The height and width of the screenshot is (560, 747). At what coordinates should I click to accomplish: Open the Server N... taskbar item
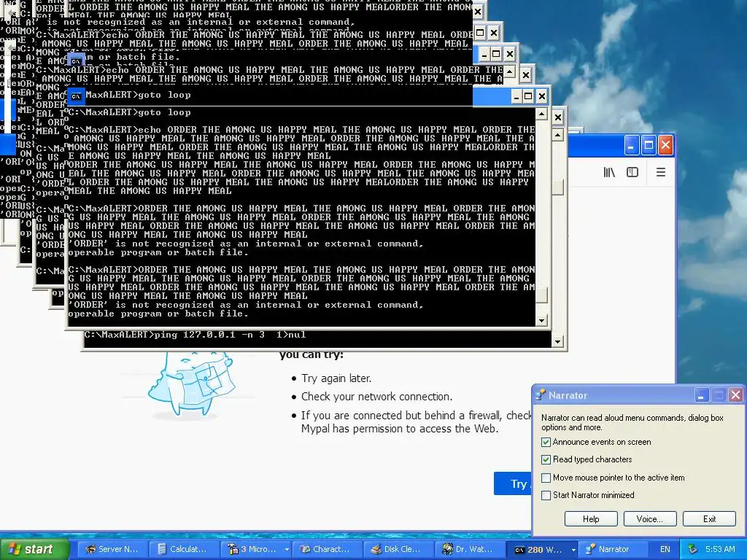click(x=112, y=549)
